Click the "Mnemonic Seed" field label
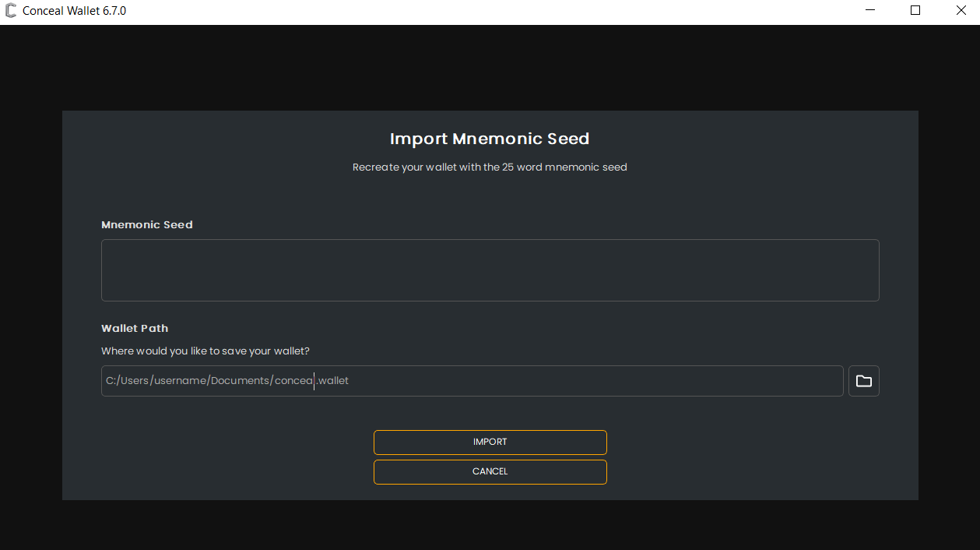 pos(147,224)
